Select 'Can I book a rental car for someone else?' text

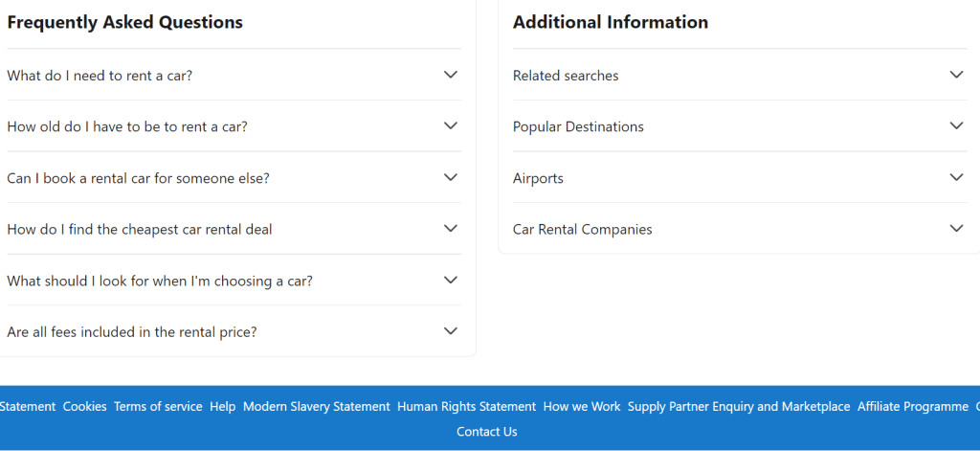(138, 178)
